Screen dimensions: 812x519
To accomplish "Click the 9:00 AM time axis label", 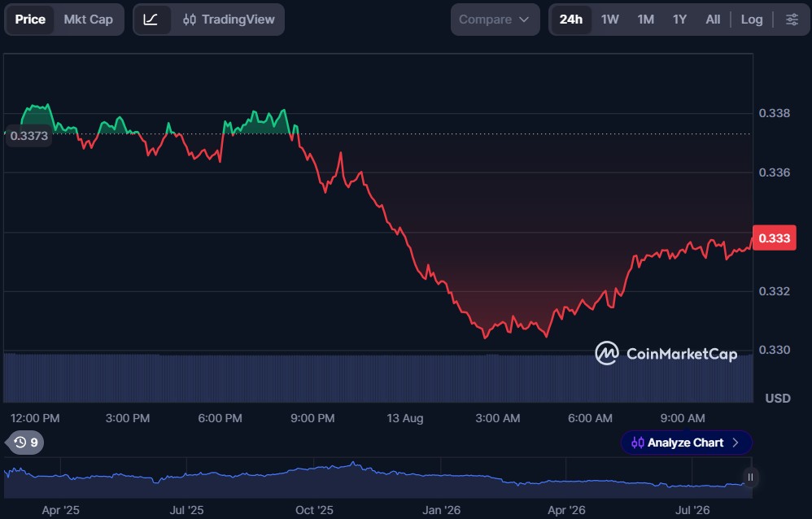I will point(683,418).
